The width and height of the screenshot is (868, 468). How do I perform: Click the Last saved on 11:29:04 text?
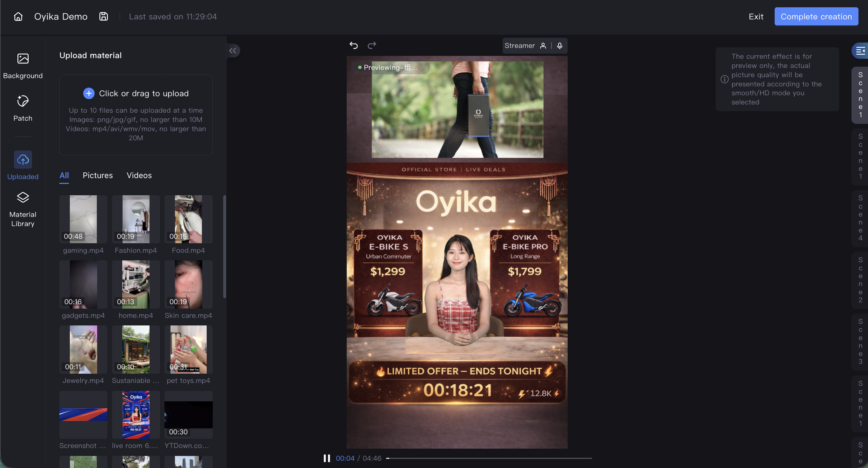tap(173, 17)
